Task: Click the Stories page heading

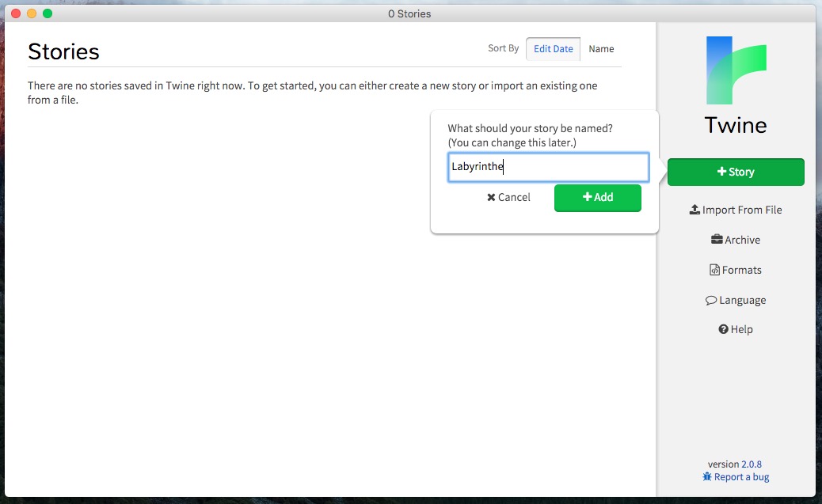Action: click(x=63, y=51)
